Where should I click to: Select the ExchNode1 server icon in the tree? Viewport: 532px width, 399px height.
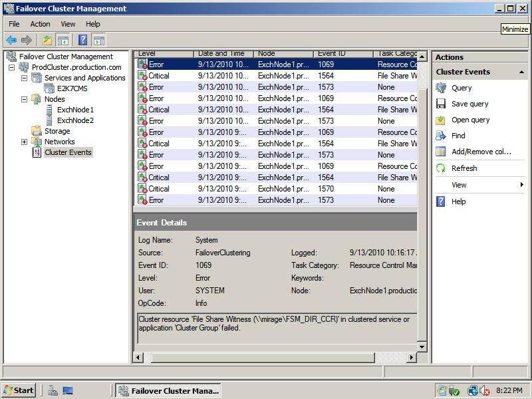pos(49,110)
